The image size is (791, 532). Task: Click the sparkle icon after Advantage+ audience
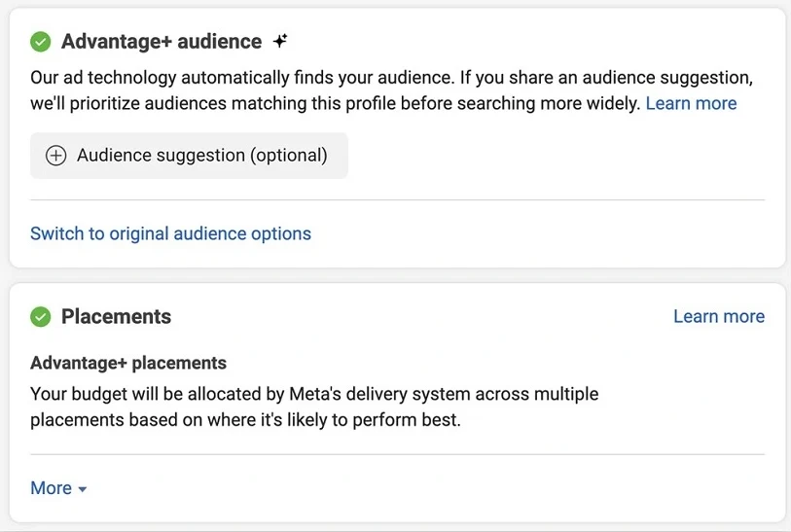click(280, 41)
